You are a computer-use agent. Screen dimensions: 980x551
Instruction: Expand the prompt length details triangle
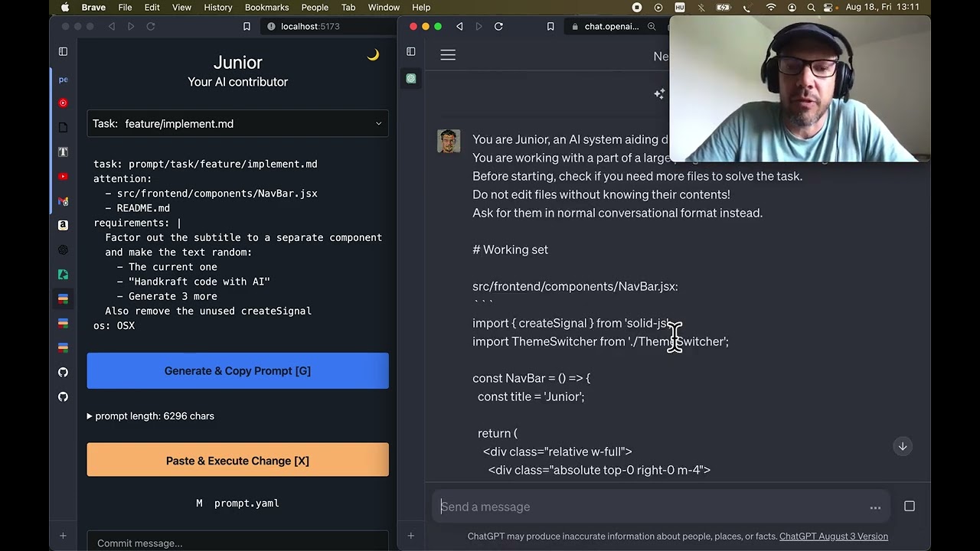[x=90, y=416]
